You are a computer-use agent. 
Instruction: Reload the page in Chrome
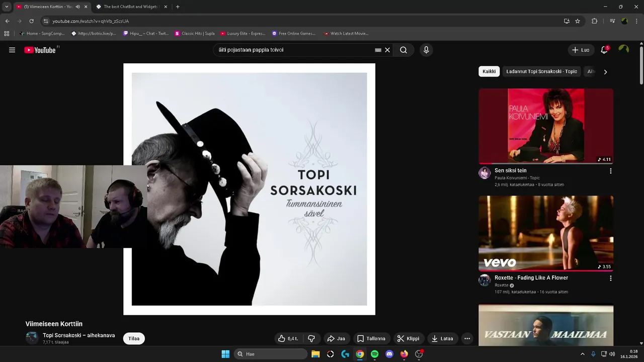point(31,21)
